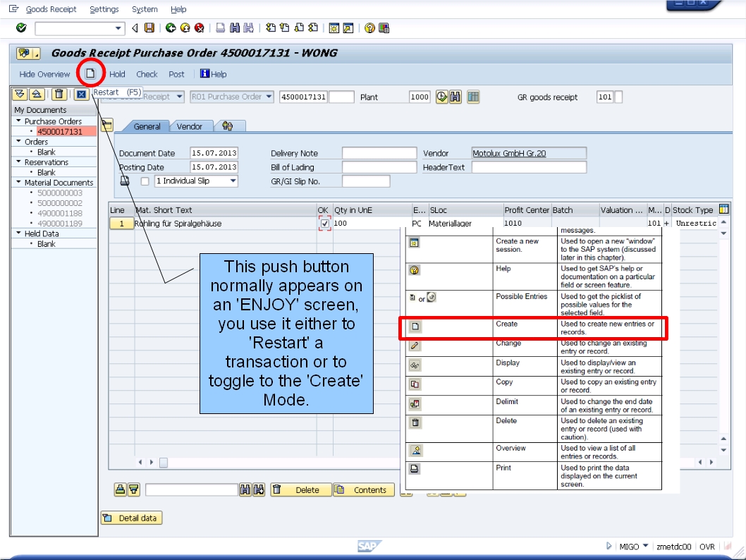Click the Help icon in the standard toolbar

point(368,28)
